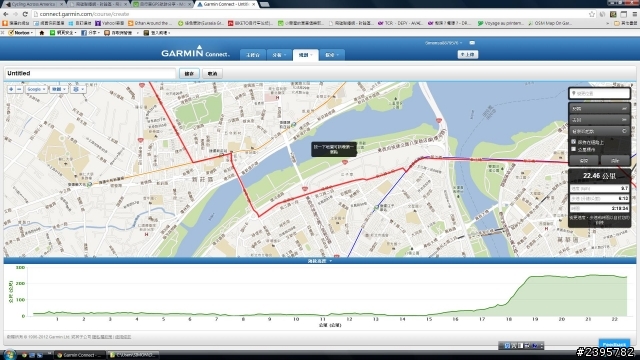
Task: Open the TCR - DEFY bookmark
Action: click(400, 23)
